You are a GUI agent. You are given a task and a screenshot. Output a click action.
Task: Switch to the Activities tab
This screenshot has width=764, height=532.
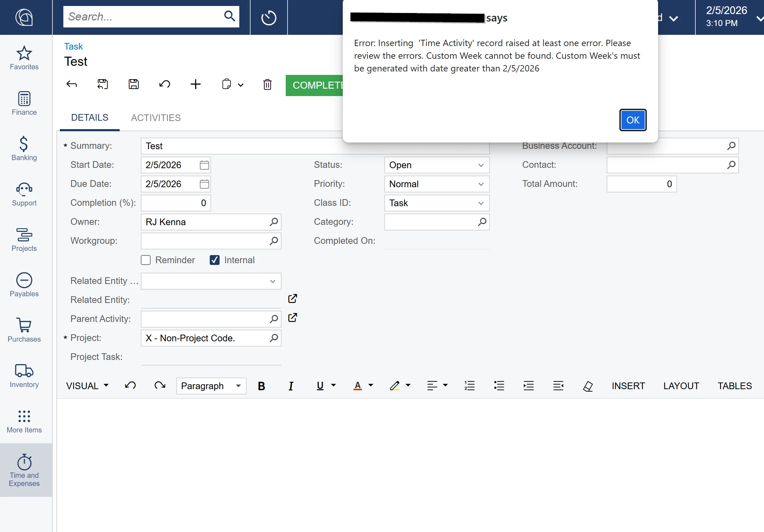click(x=156, y=118)
